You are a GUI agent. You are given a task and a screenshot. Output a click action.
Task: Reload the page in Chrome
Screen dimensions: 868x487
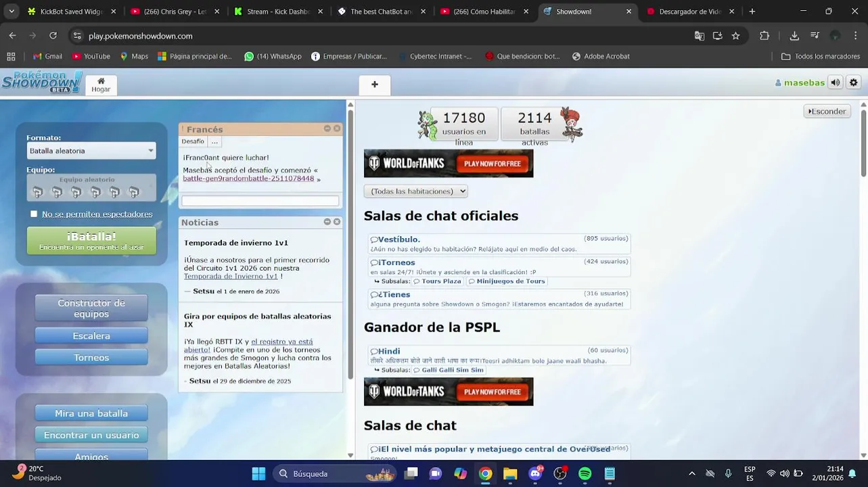[x=53, y=36]
